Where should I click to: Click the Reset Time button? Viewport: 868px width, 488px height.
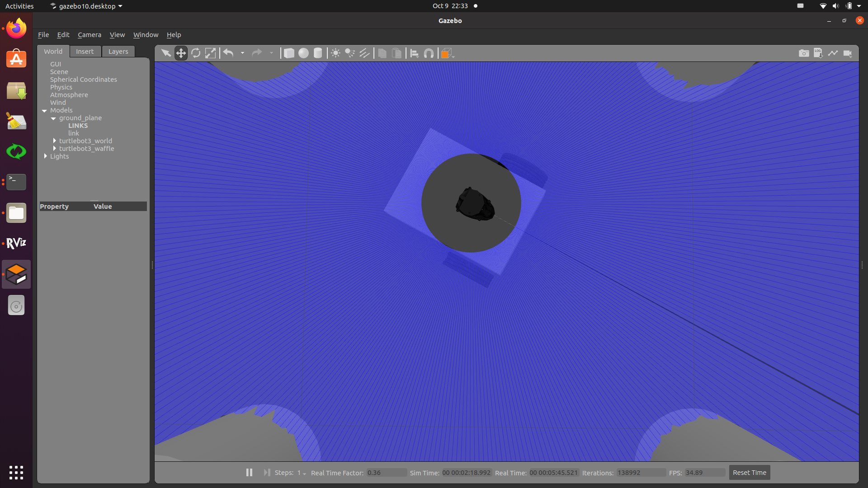[749, 473]
